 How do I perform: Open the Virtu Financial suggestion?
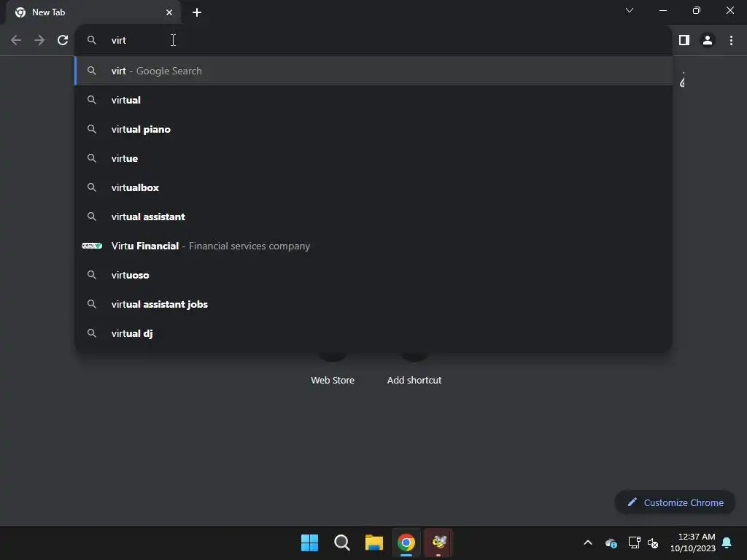tap(373, 246)
